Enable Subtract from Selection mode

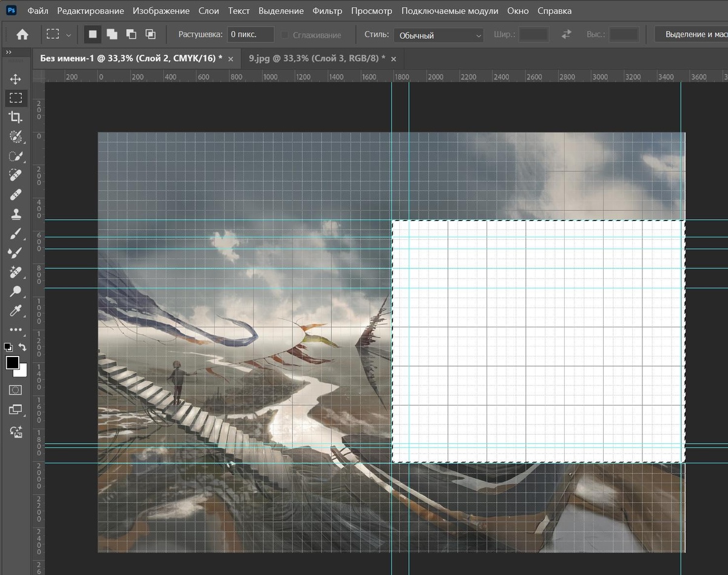[131, 35]
